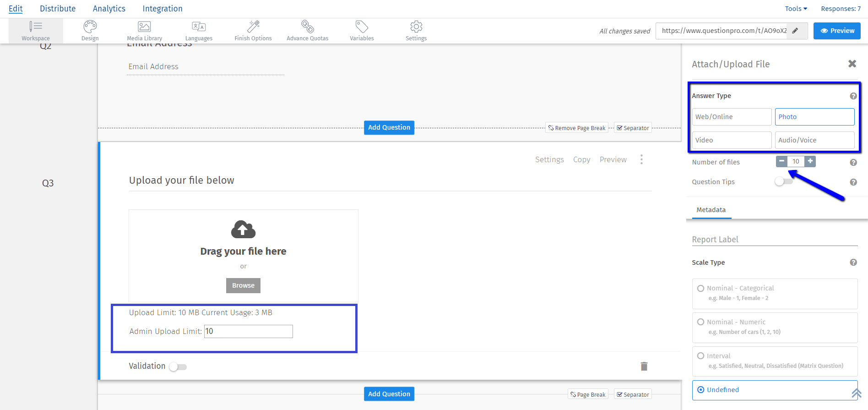Click the survey URL field
Screen dimensions: 868x410
point(722,31)
